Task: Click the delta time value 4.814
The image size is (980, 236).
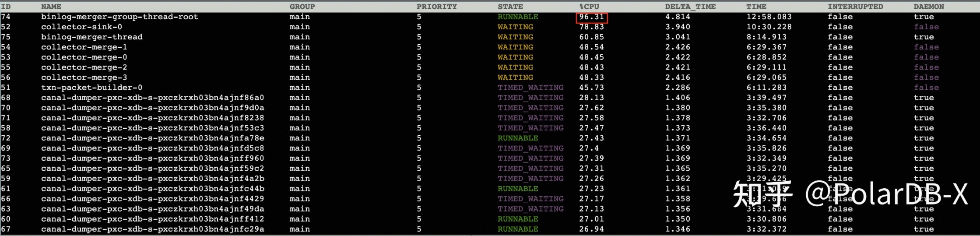Action: [x=678, y=17]
